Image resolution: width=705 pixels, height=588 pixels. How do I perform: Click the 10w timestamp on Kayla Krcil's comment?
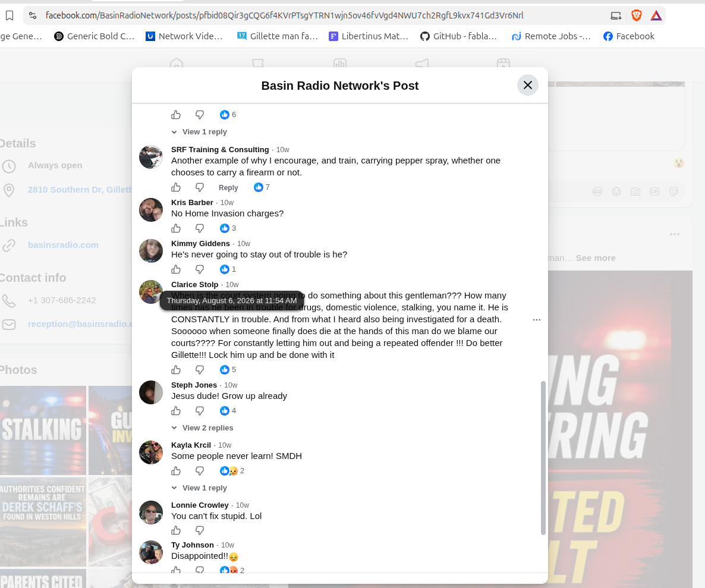[x=225, y=445]
